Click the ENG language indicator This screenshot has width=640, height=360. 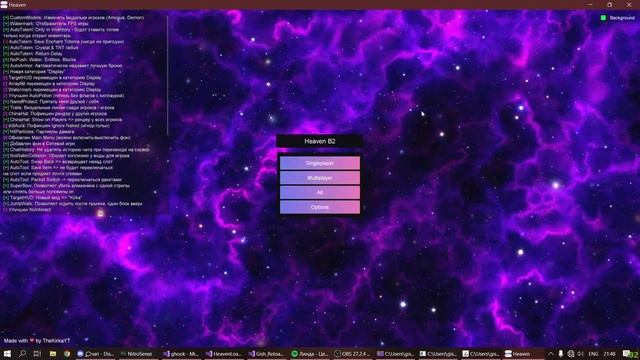593,354
